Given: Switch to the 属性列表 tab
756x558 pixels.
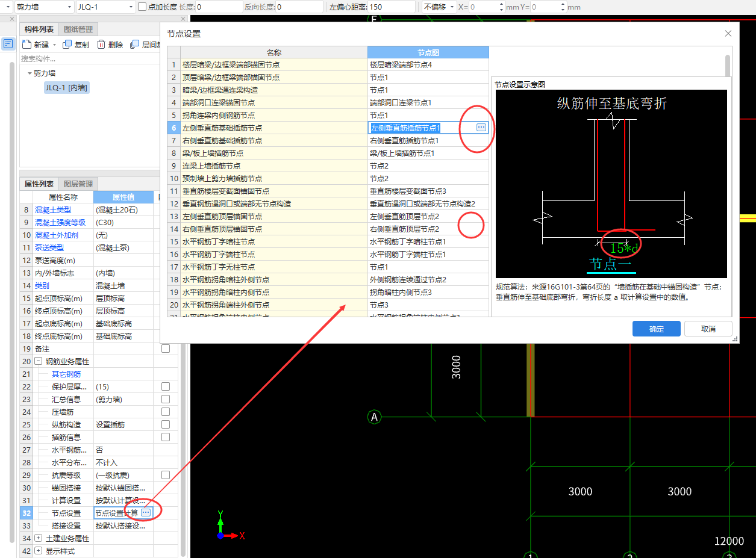Looking at the screenshot, I should pos(39,184).
